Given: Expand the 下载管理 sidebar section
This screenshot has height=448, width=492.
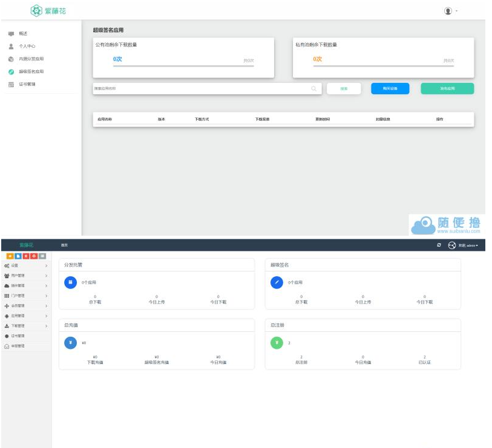Looking at the screenshot, I should click(x=24, y=326).
